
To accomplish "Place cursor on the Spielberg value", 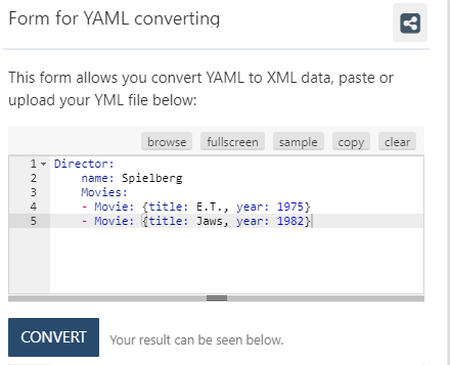I will click(x=152, y=178).
